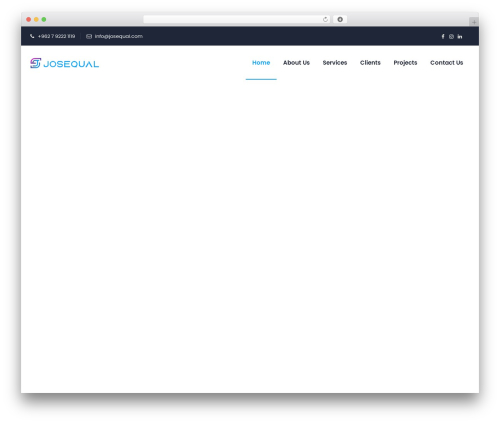The height and width of the screenshot is (423, 500).
Task: Go to the Home menu item
Action: tap(261, 63)
